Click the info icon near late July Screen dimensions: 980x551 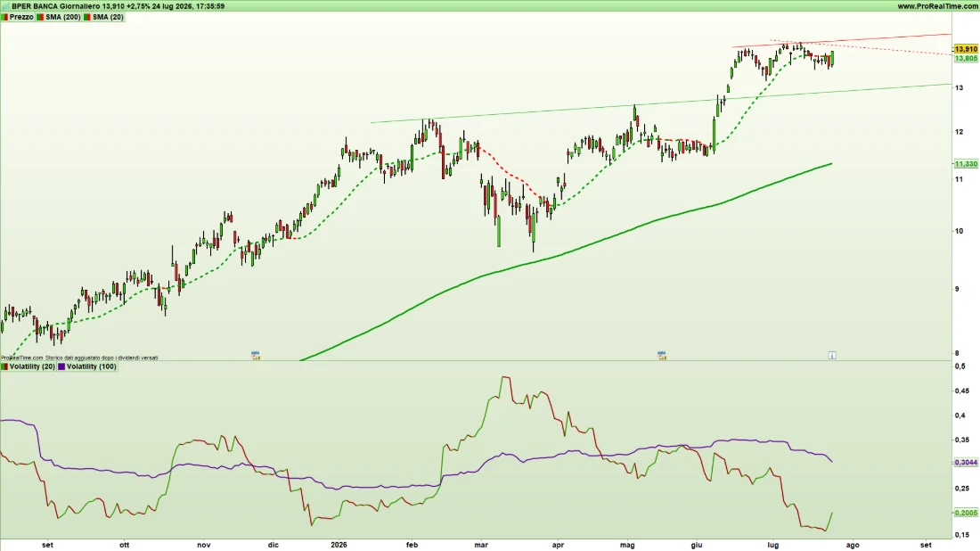[x=832, y=355]
